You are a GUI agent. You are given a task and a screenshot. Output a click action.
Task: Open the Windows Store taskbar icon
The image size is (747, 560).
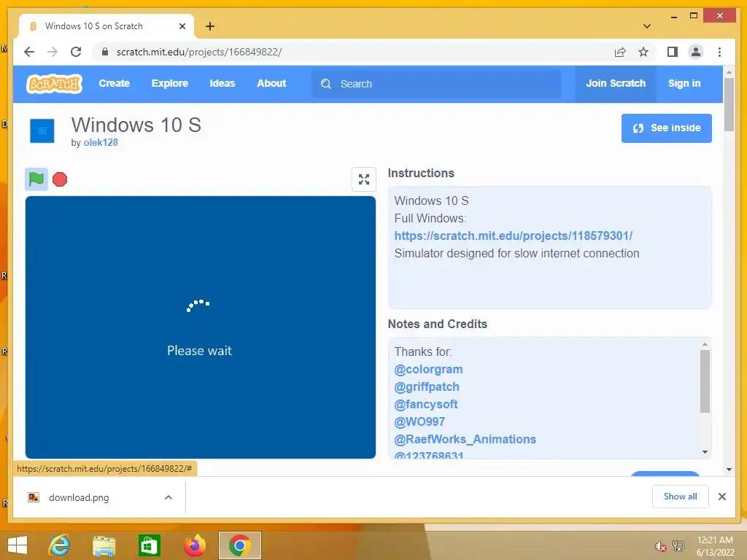point(149,545)
